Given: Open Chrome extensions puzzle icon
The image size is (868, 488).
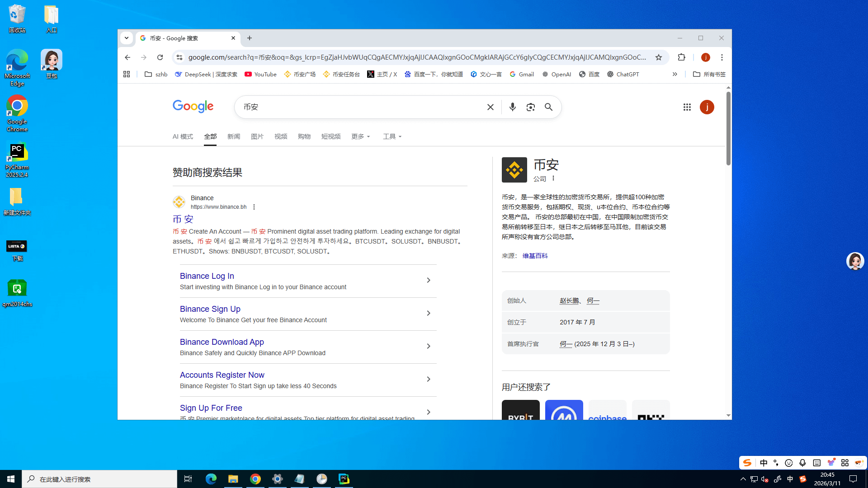Looking at the screenshot, I should [x=681, y=57].
